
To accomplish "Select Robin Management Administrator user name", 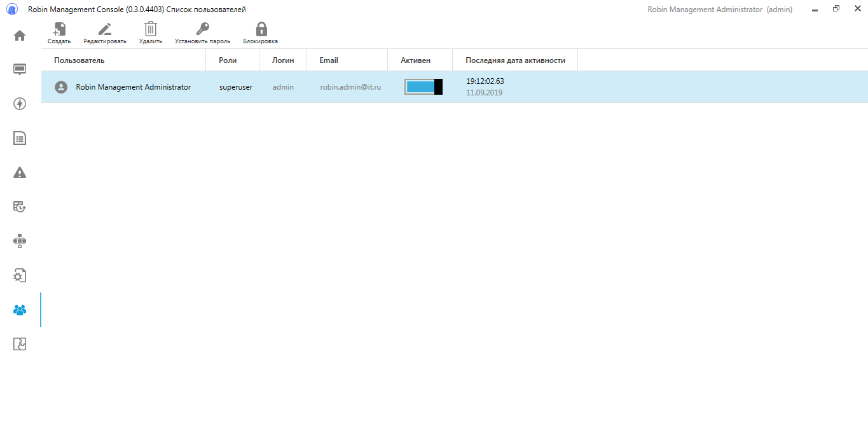I will (x=134, y=87).
